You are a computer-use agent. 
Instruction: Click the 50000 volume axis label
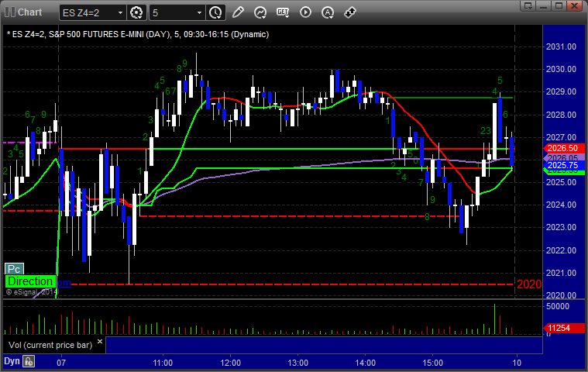[558, 306]
